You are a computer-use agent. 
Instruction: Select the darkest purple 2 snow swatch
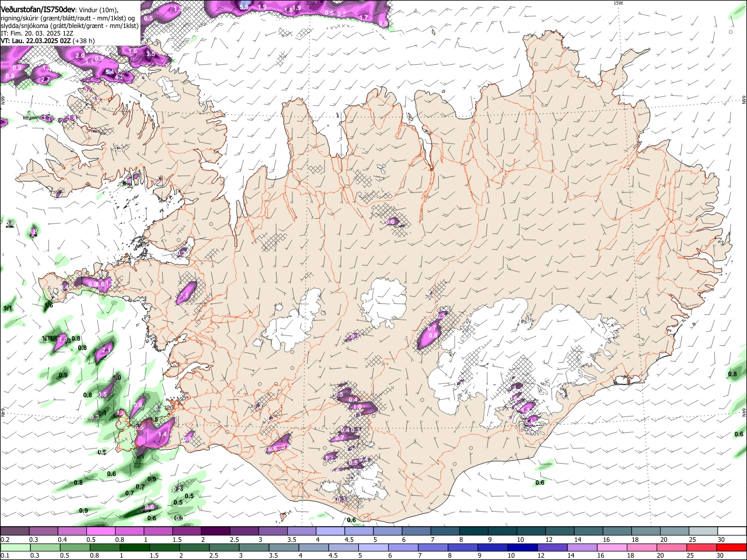[215, 531]
